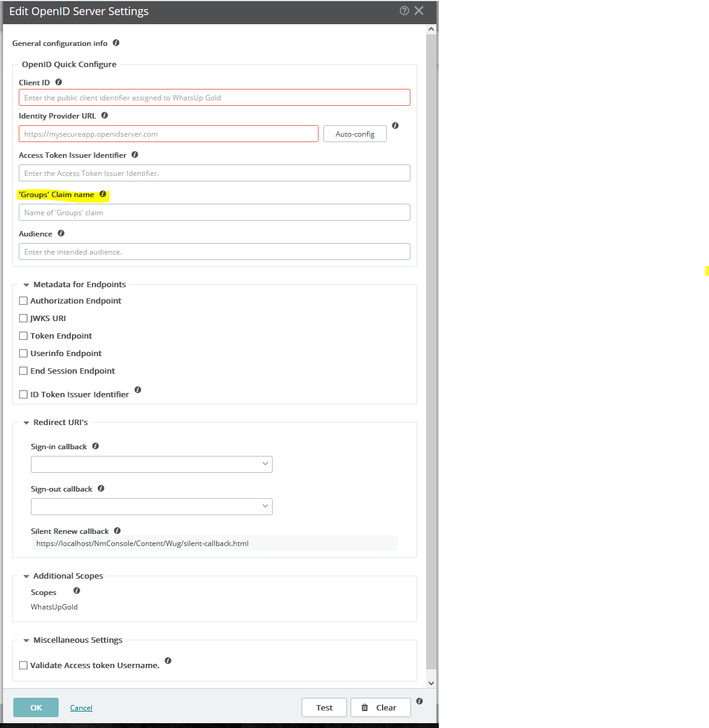Click the info icon beside Audience

61,233
